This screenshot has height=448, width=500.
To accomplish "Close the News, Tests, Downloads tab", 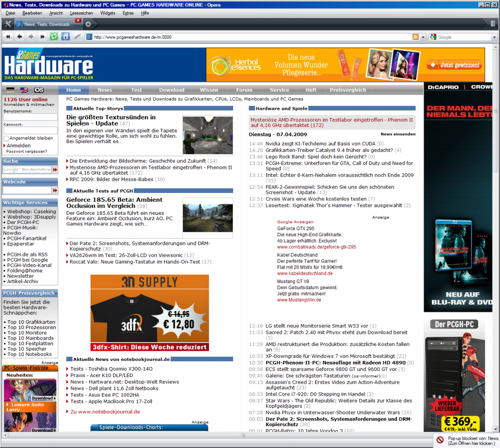I will (x=78, y=21).
